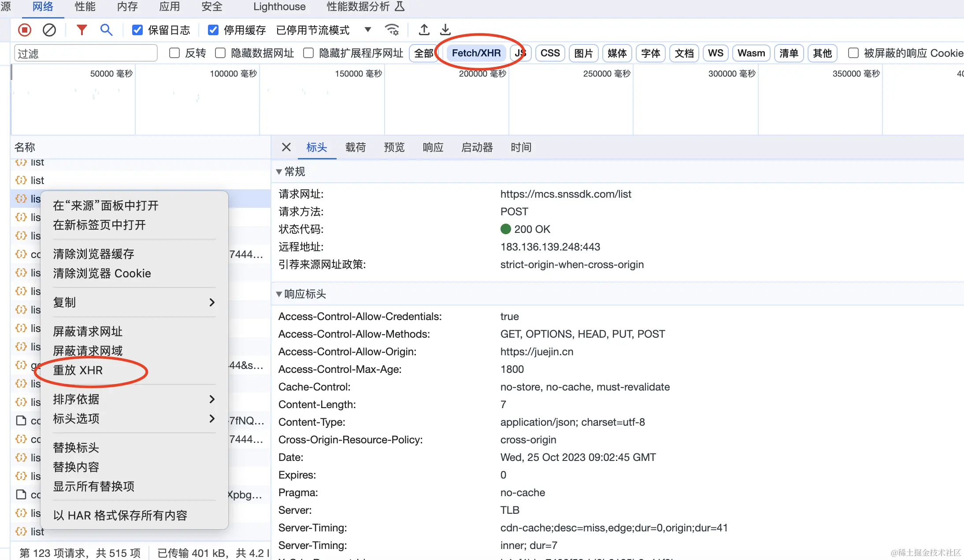964x560 pixels.
Task: Select 重放 XHR from context menu
Action: coord(78,370)
